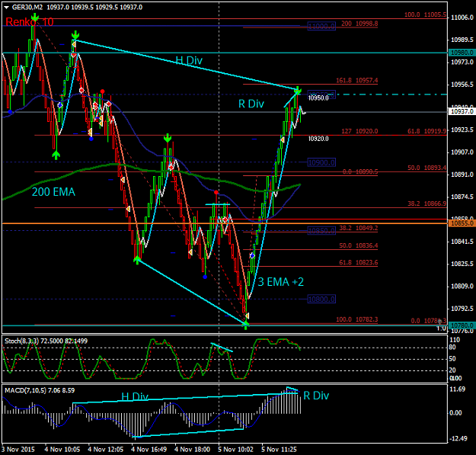476x455 pixels.
Task: Select the boxed 10900.0 level label
Action: click(x=321, y=162)
